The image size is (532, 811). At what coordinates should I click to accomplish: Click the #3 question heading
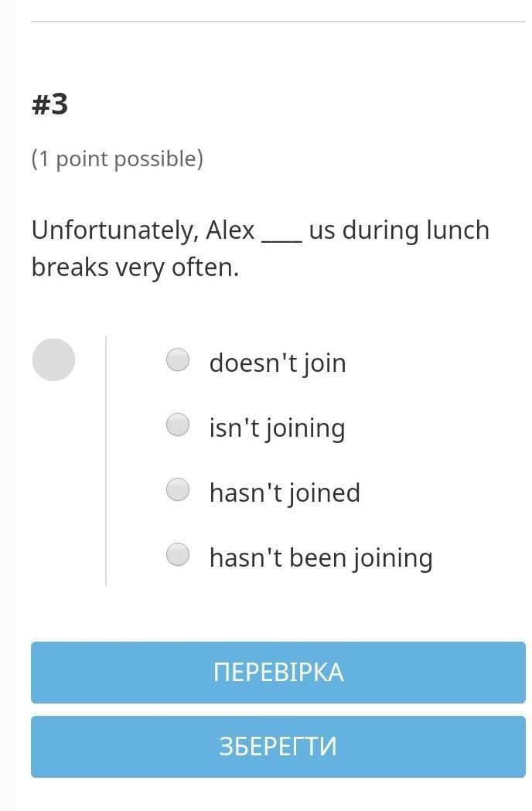pos(50,104)
